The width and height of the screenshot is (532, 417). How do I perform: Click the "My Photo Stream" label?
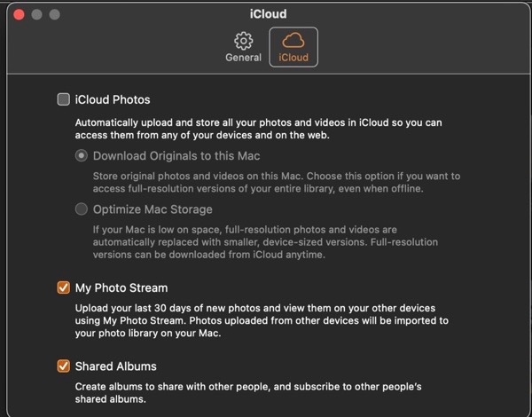point(121,287)
